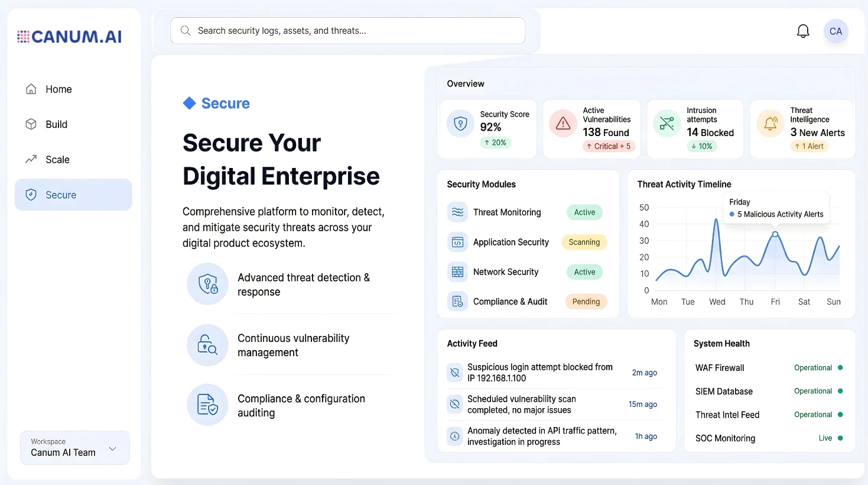This screenshot has width=868, height=485.
Task: Click the Pending badge for Compliance & Audit
Action: (x=586, y=302)
